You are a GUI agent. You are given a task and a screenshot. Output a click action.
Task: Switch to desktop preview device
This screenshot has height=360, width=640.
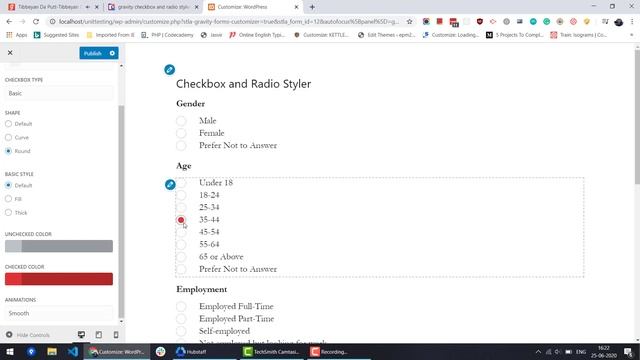click(82, 335)
